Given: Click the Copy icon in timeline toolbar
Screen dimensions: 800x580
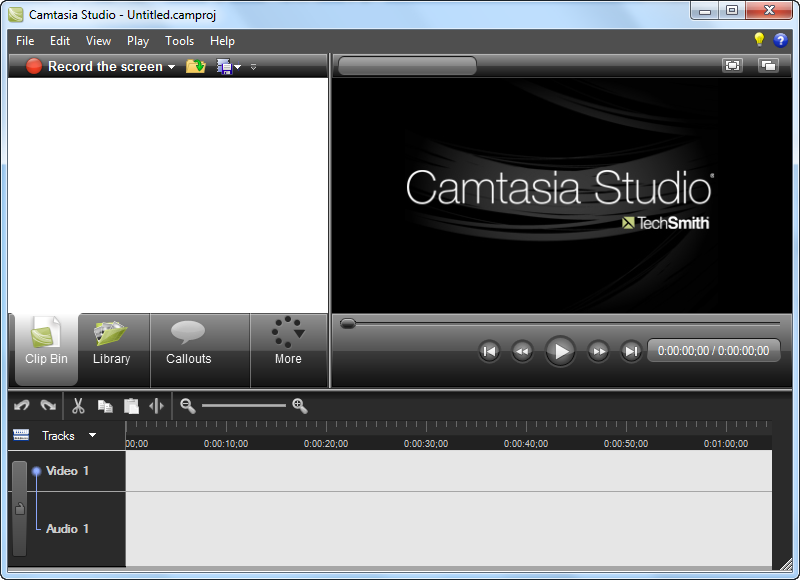Looking at the screenshot, I should click(x=105, y=406).
